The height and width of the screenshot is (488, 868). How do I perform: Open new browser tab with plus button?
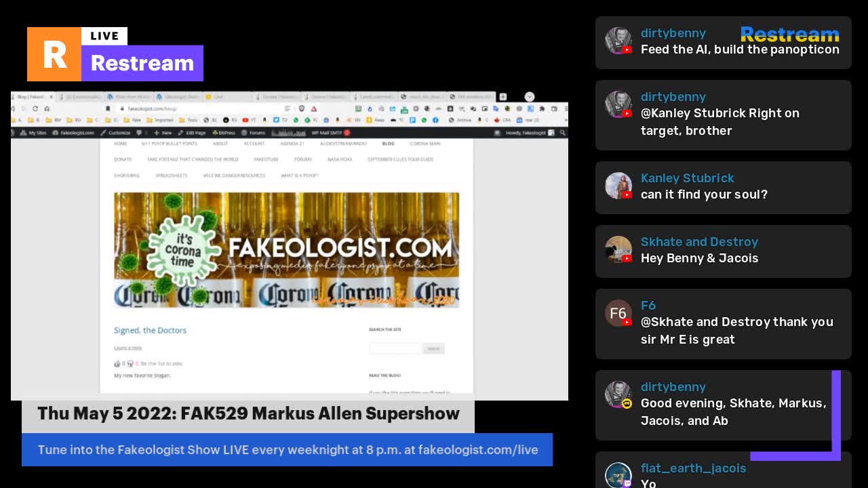point(503,97)
